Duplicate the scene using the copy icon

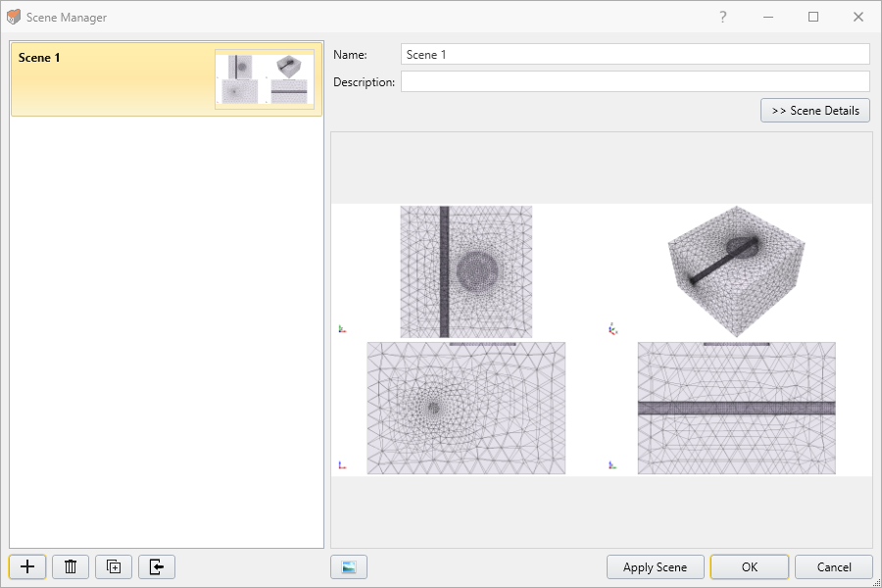[x=114, y=566]
